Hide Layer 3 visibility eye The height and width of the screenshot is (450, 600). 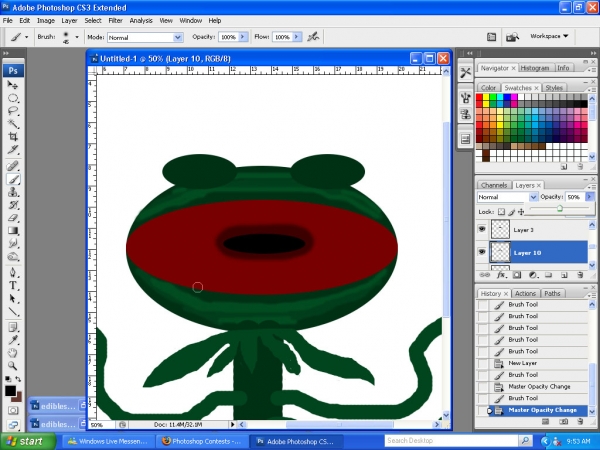click(482, 229)
